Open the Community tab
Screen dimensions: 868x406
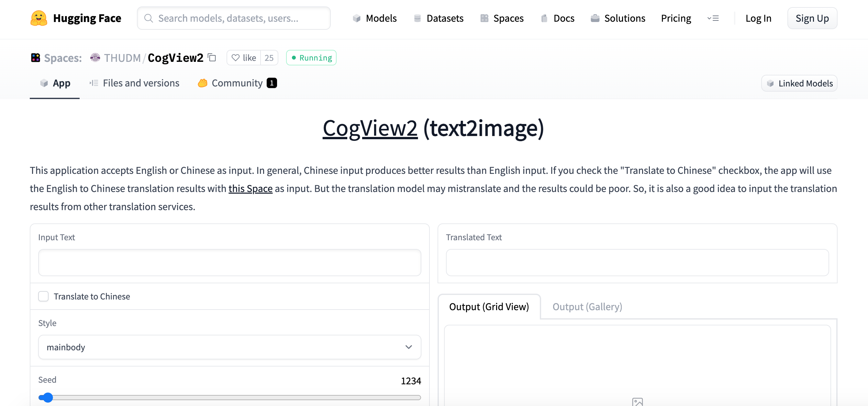pos(237,83)
